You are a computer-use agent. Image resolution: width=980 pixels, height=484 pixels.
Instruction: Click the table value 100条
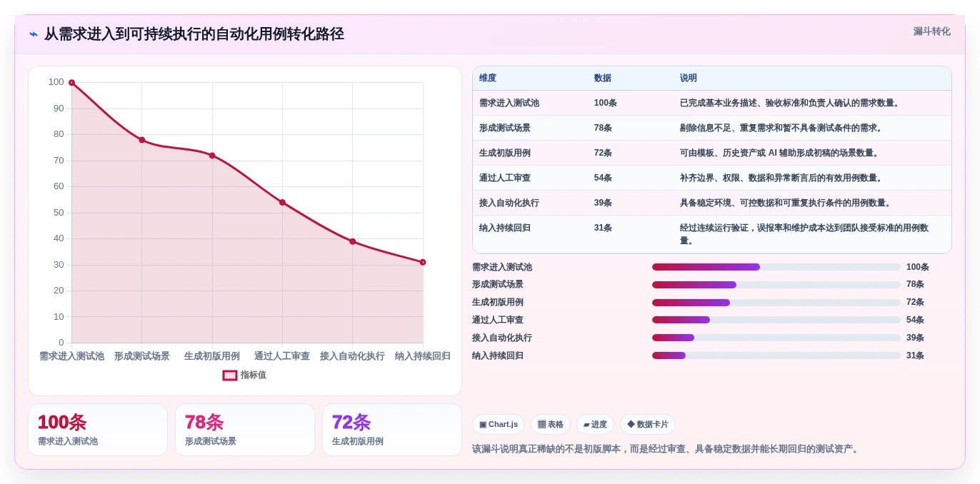click(x=606, y=103)
